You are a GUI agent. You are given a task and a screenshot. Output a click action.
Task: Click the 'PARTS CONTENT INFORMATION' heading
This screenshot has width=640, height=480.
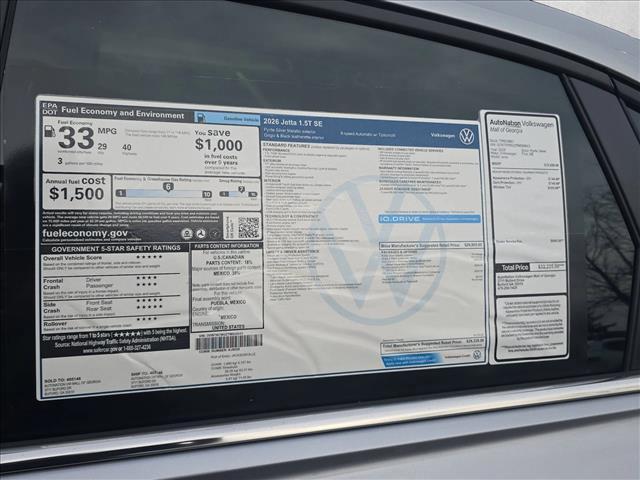click(x=227, y=246)
